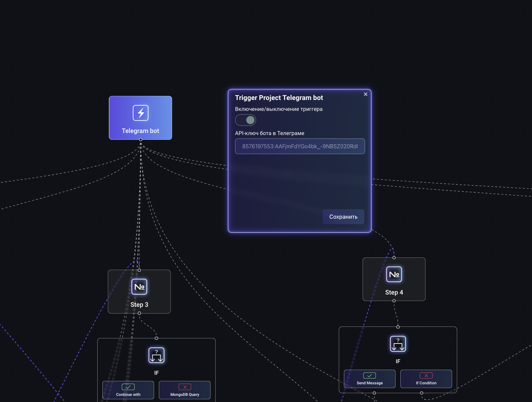Click green checkmark icon on Send Message
Image resolution: width=532 pixels, height=402 pixels.
click(x=370, y=375)
